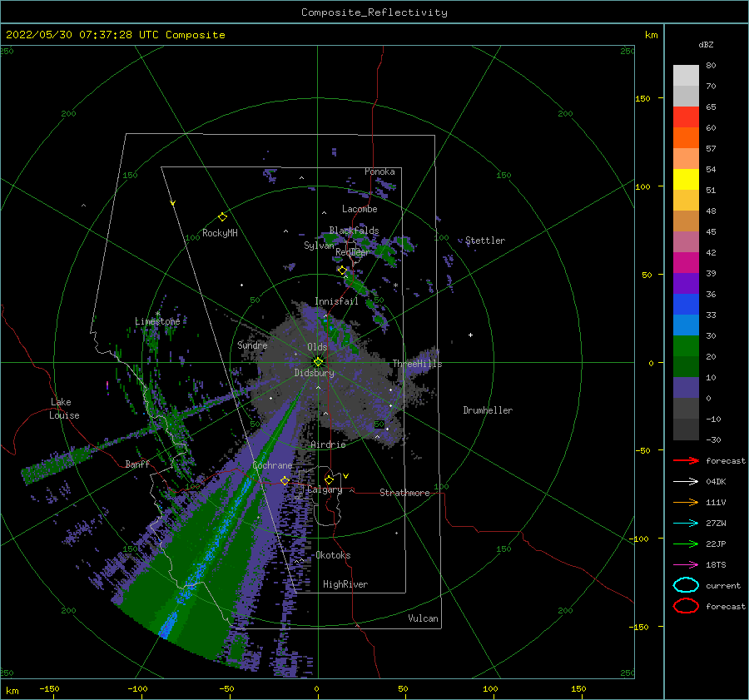Click the dark green 20 dBZ swatch
749x700 pixels.
click(x=686, y=366)
